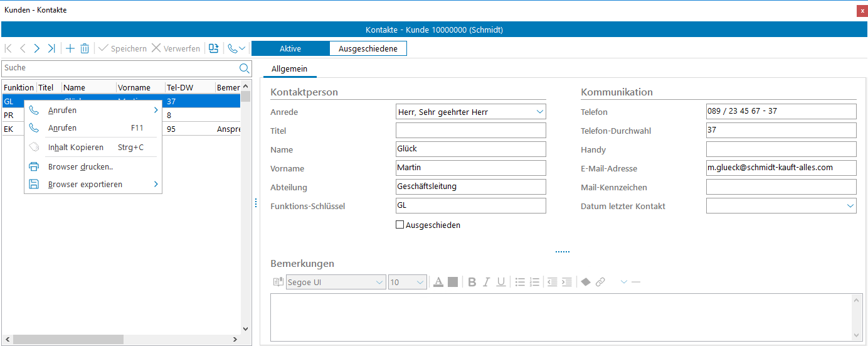Insert a hyperlink in Bemerkungen toolbar
The height and width of the screenshot is (346, 868).
pos(600,283)
